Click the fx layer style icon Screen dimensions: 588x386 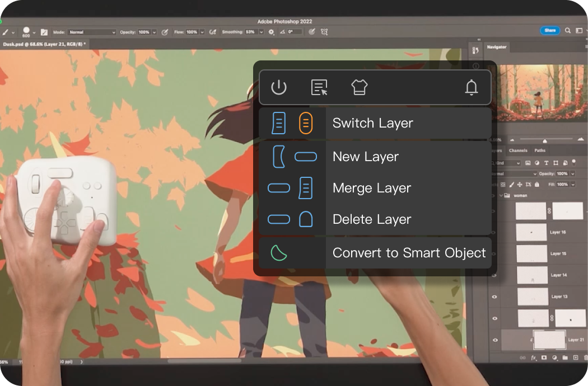coord(534,357)
